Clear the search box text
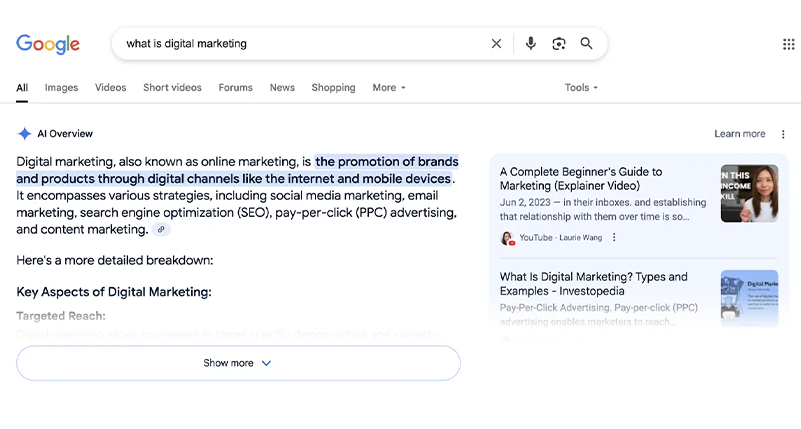The width and height of the screenshot is (801, 429). click(496, 44)
